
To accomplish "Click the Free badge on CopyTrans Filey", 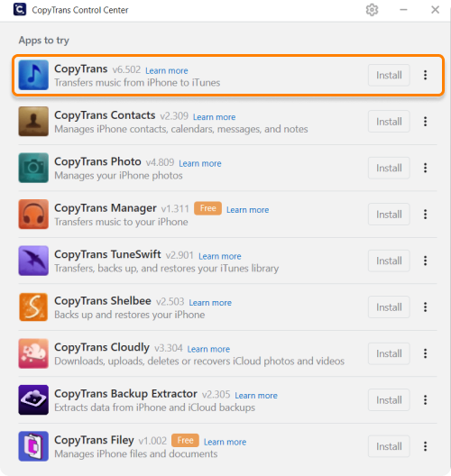I will point(185,440).
